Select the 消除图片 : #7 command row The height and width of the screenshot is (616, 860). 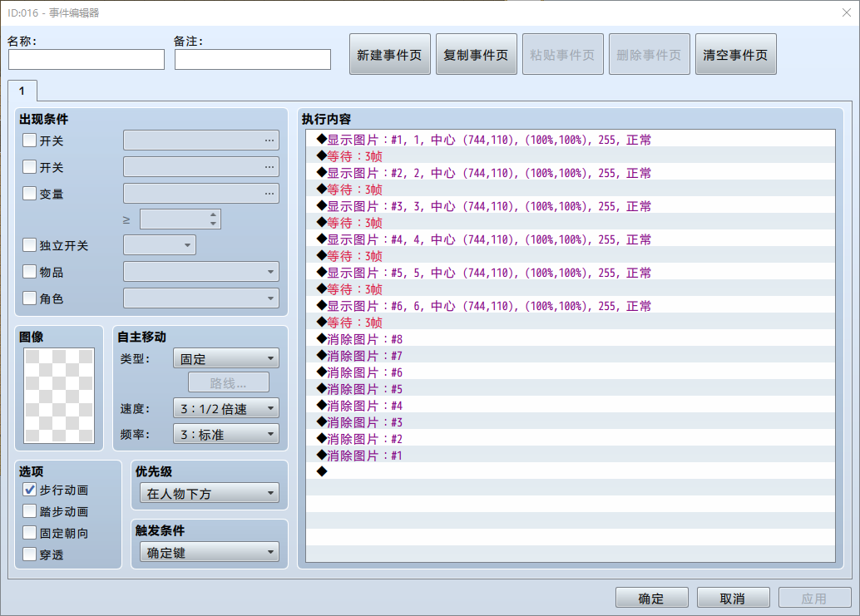click(571, 356)
